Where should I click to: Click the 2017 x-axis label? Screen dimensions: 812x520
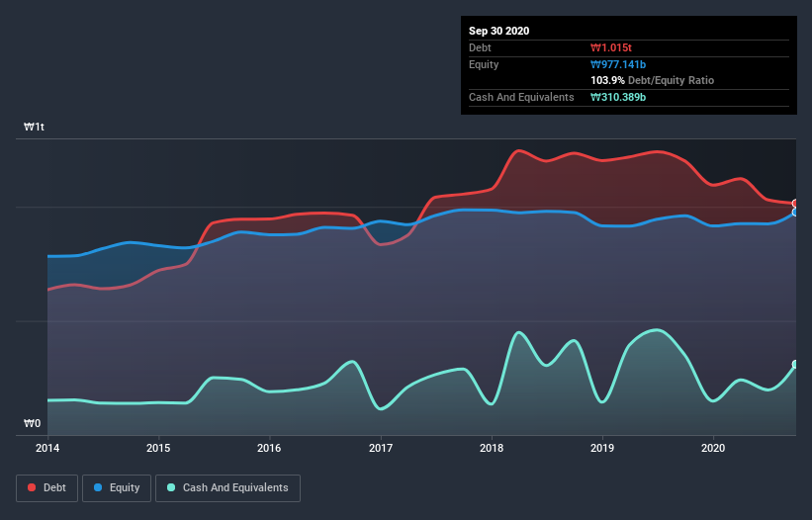coord(381,448)
